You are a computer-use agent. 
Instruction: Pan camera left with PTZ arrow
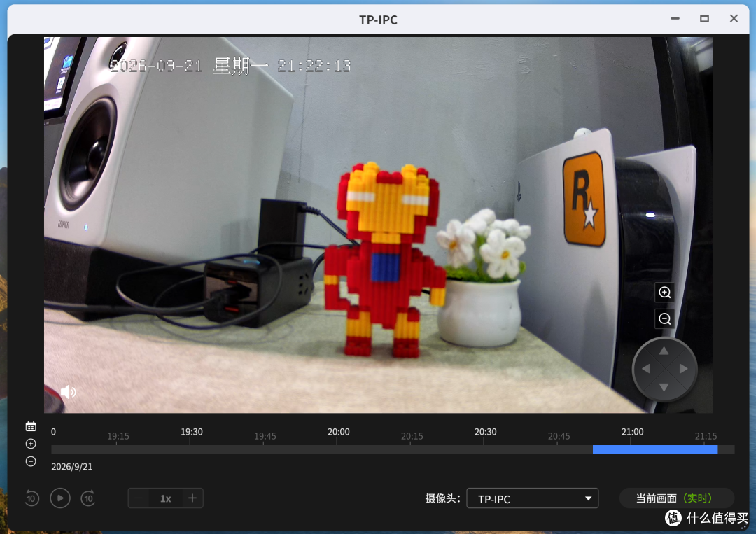[x=646, y=369]
